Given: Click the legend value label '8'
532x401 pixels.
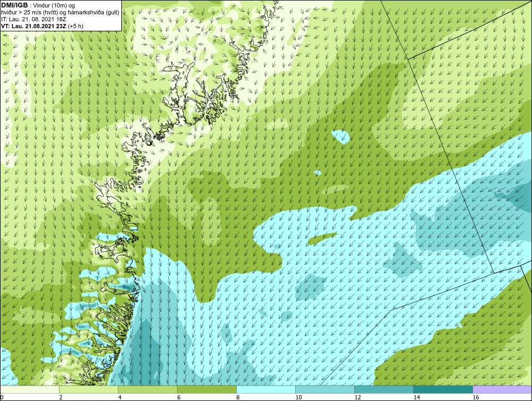Looking at the screenshot, I should 238,397.
